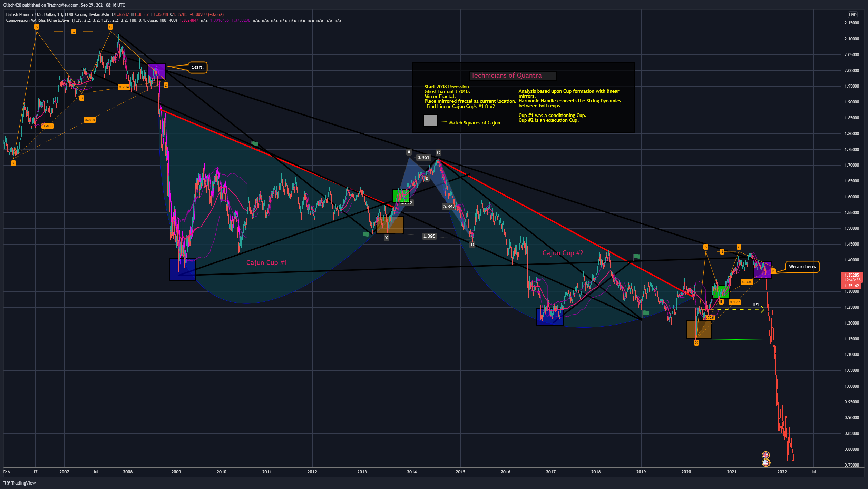Select the purple box beside "We are here"
868x489 pixels.
[763, 270]
